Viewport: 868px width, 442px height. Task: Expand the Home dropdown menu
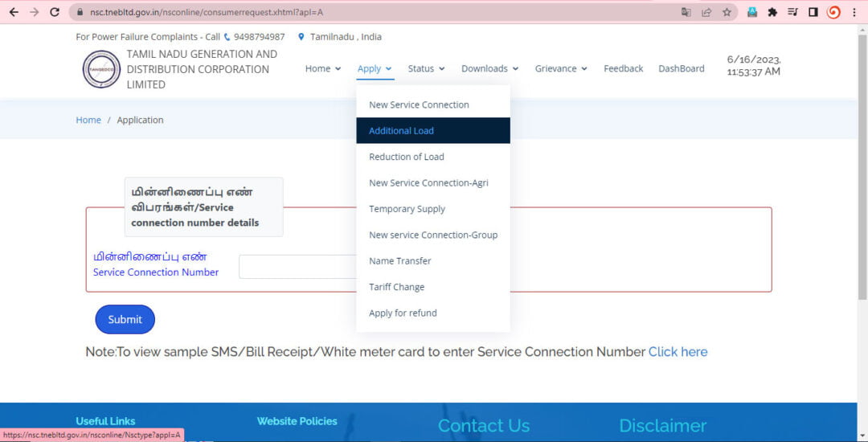pyautogui.click(x=323, y=69)
